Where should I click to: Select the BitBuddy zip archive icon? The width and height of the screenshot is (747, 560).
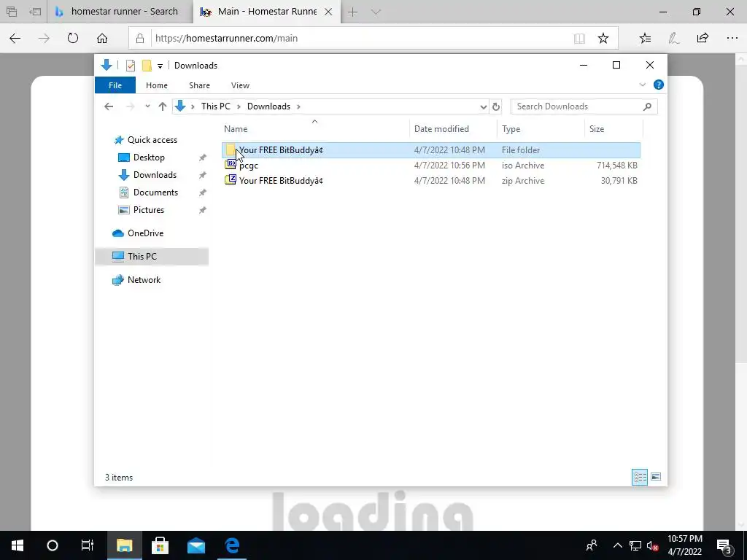click(x=231, y=180)
